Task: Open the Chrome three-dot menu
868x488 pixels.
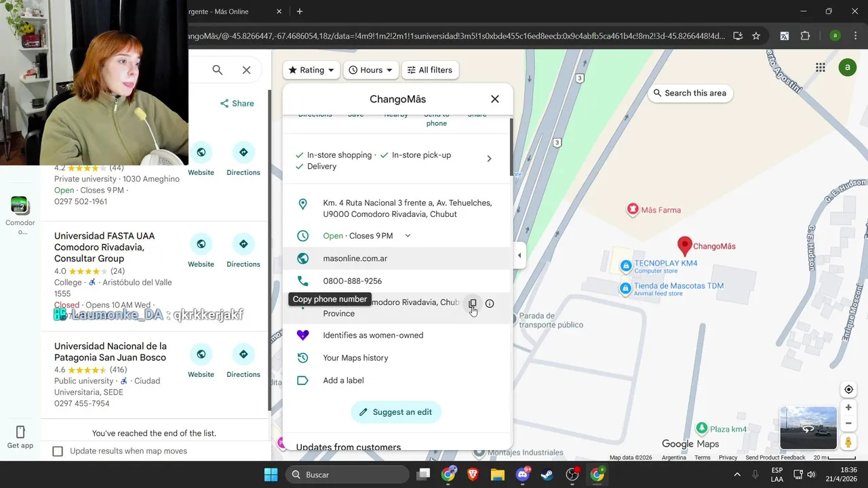Action: [x=854, y=36]
